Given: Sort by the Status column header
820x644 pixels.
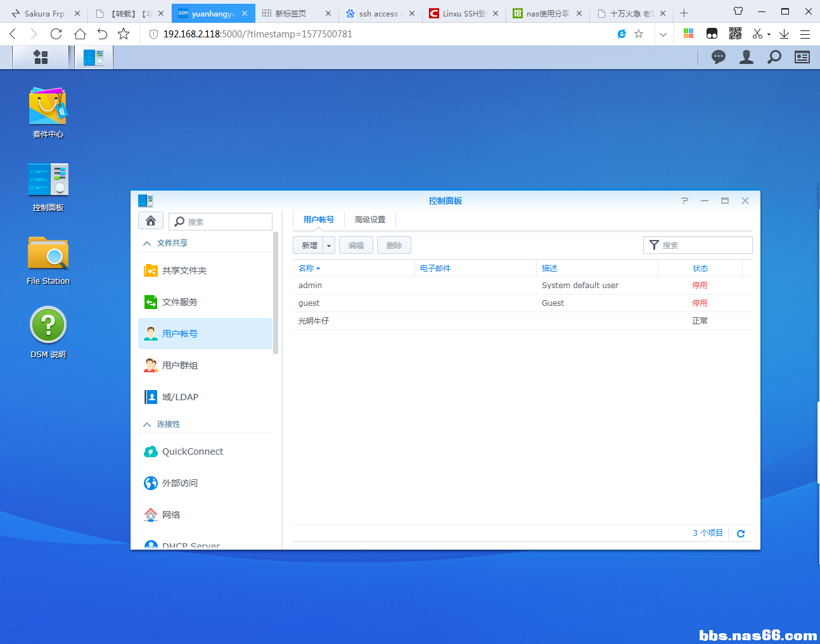Looking at the screenshot, I should tap(700, 268).
